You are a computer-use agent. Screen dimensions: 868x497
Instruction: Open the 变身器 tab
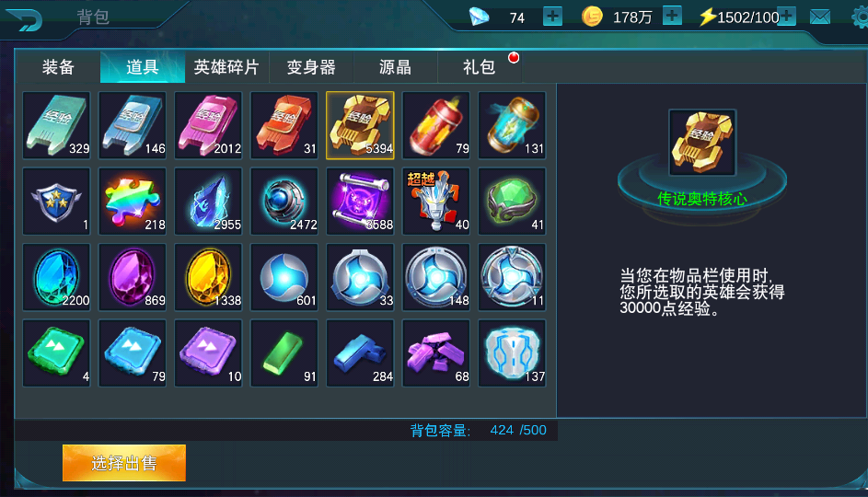click(x=311, y=67)
